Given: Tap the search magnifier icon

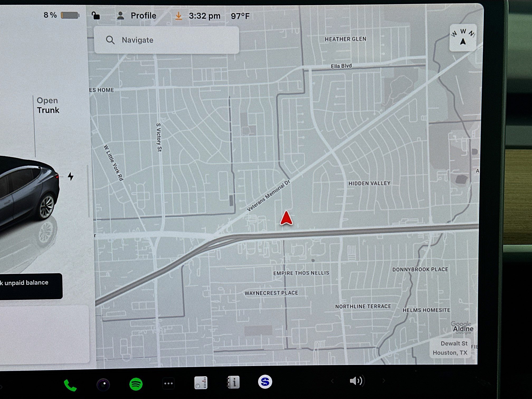Looking at the screenshot, I should [x=110, y=40].
